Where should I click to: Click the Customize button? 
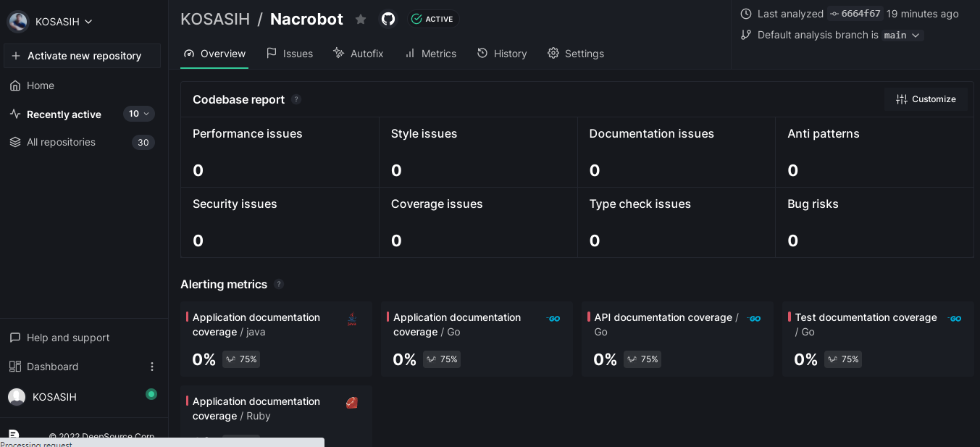tap(926, 99)
